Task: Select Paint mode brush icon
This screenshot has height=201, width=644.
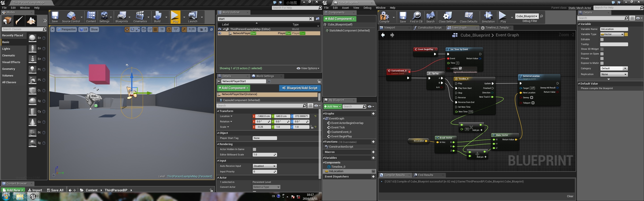Action: (x=19, y=21)
